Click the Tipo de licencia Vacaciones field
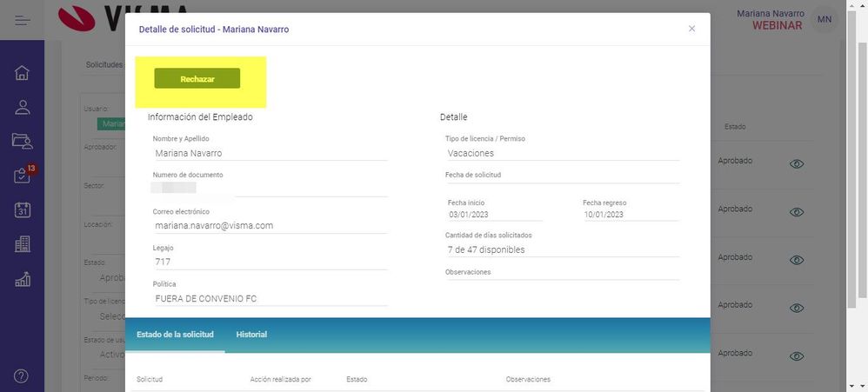This screenshot has width=868, height=392. tap(563, 153)
